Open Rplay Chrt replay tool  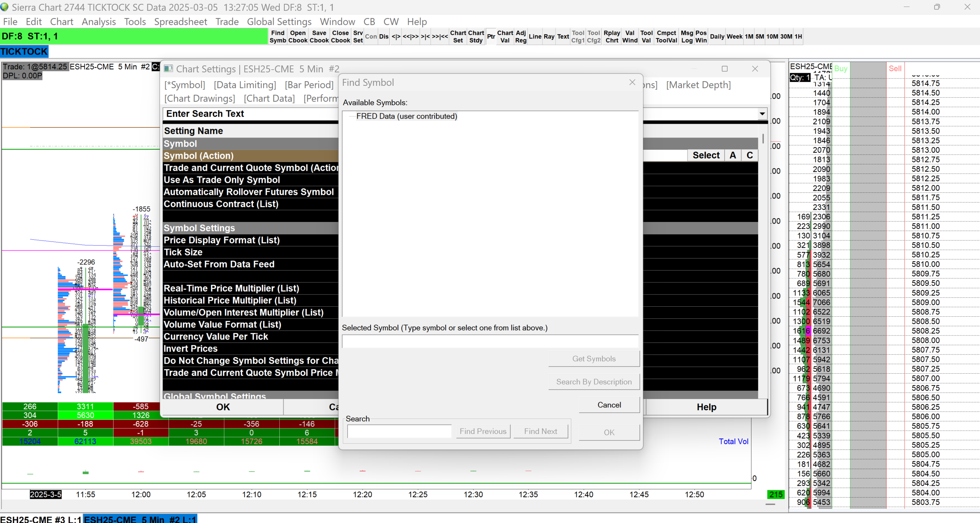coord(611,37)
